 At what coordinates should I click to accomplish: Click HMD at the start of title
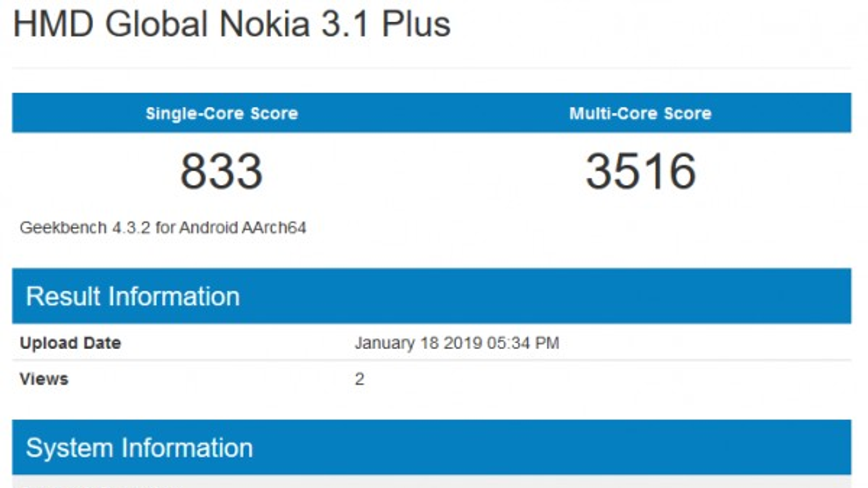[x=53, y=24]
